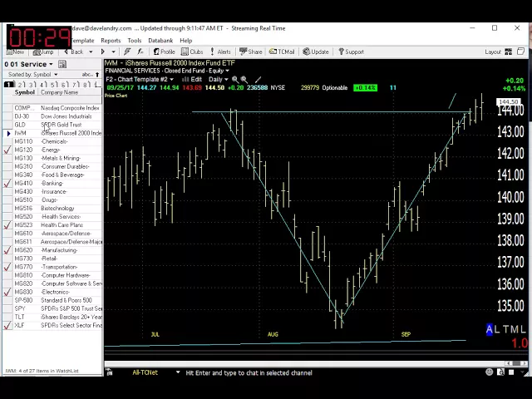Click the second magnifier zoom icon on chart
The width and height of the screenshot is (532, 399).
coord(244,80)
